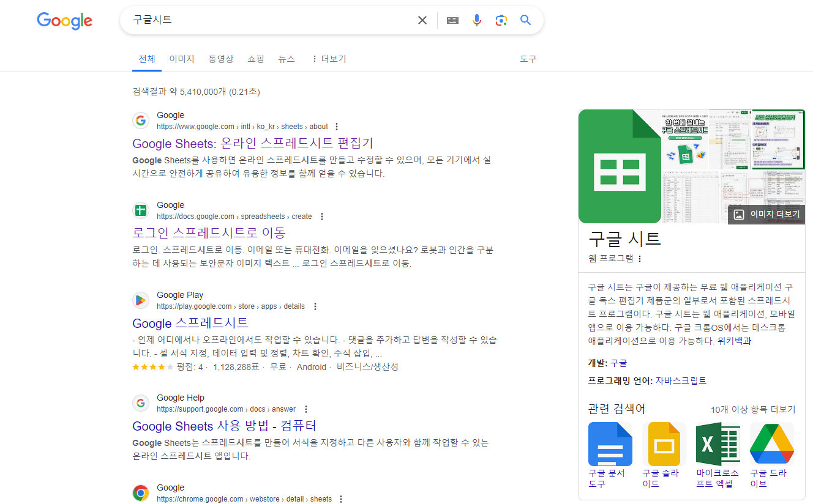The image size is (813, 504).
Task: Click the Google Docs icon in related searches
Action: coord(610,444)
